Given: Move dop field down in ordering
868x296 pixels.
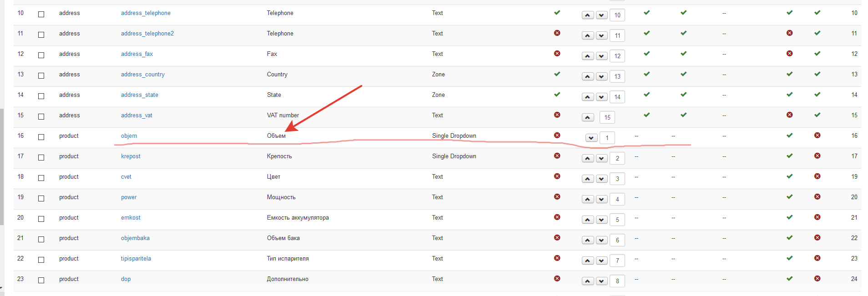Looking at the screenshot, I should [x=601, y=281].
